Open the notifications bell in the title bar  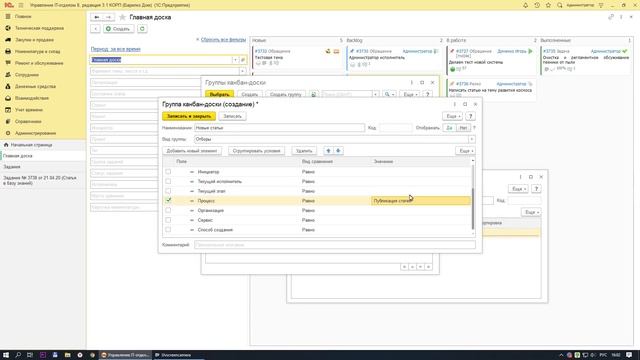pos(525,5)
